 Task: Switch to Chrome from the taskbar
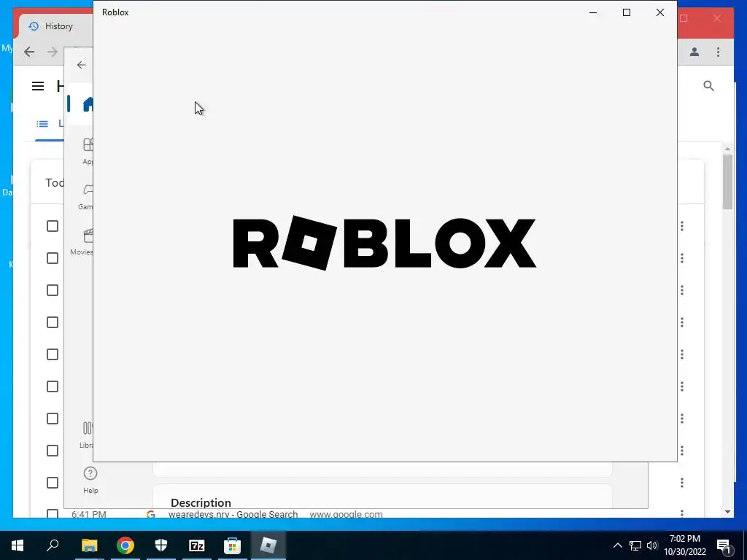pyautogui.click(x=125, y=545)
